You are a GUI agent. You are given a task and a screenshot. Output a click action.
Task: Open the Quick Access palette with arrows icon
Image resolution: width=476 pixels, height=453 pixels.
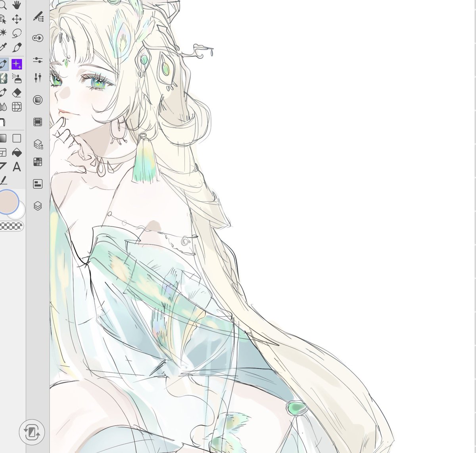point(38,38)
